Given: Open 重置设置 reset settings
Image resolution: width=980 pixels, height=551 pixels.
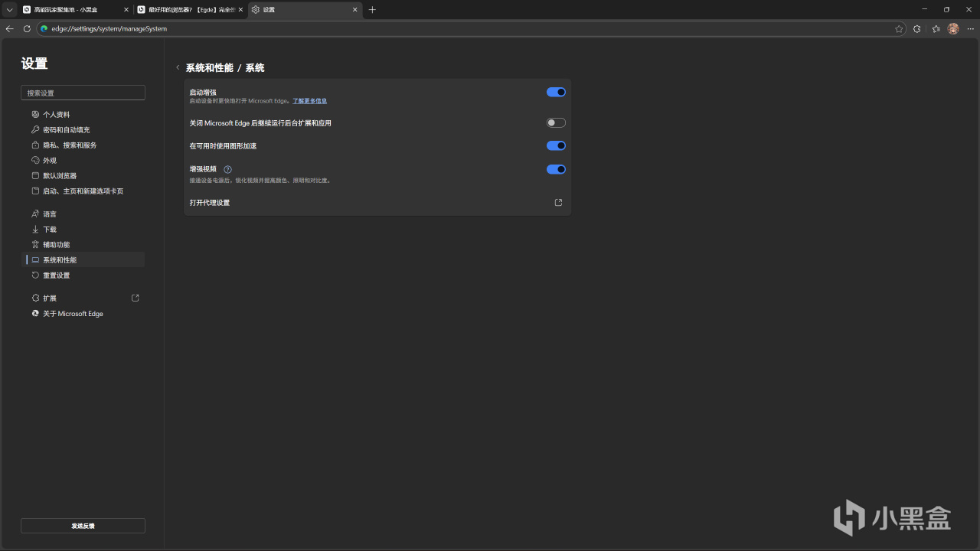Looking at the screenshot, I should tap(83, 275).
